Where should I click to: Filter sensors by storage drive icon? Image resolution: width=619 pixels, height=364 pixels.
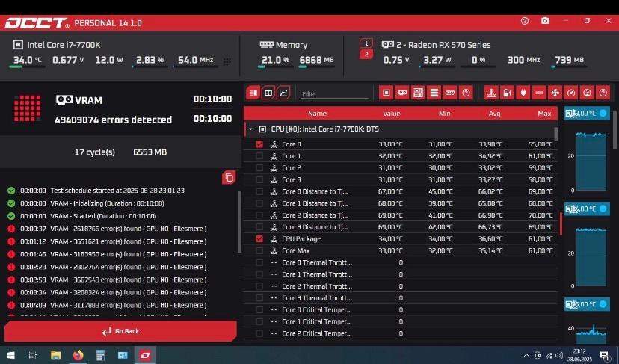pos(434,93)
